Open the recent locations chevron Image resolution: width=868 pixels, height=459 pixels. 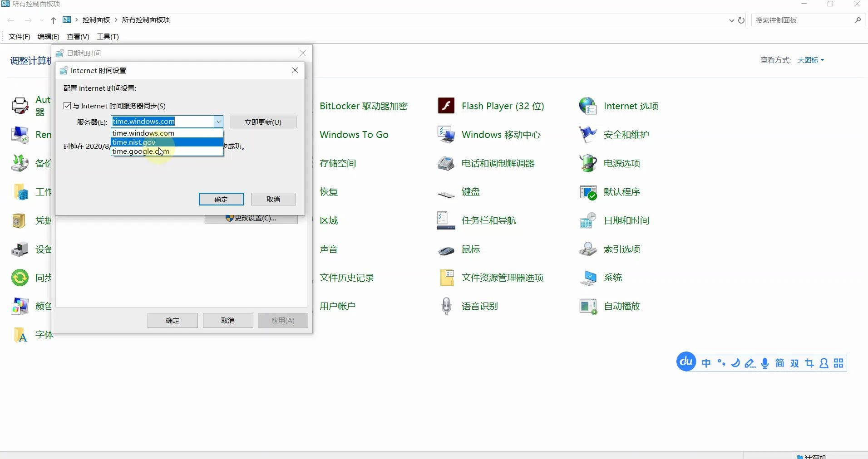[x=42, y=20]
